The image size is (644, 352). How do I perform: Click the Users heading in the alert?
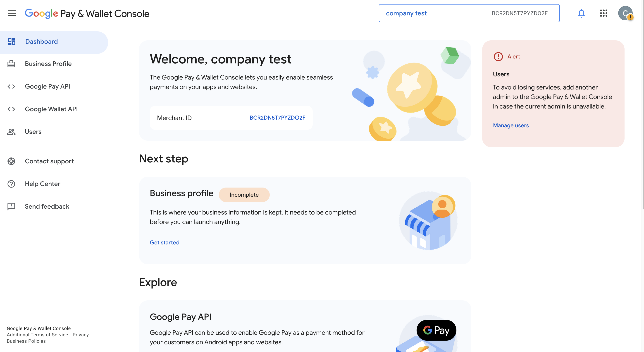501,74
